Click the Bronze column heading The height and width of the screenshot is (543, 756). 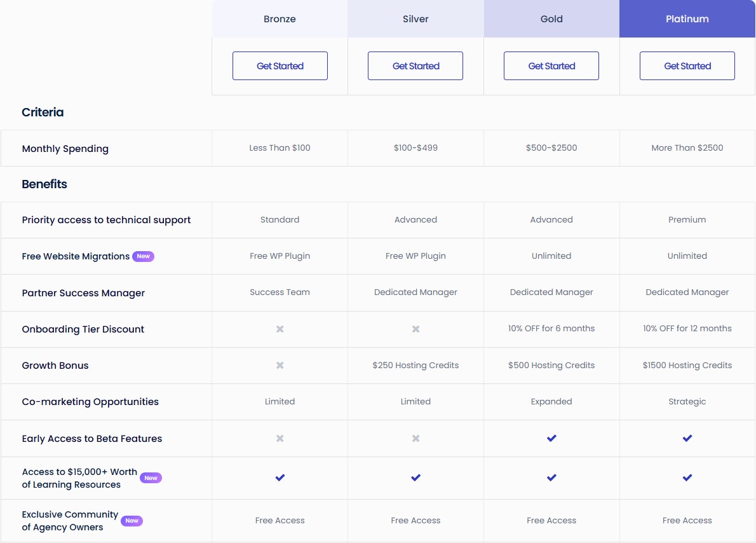(x=280, y=18)
